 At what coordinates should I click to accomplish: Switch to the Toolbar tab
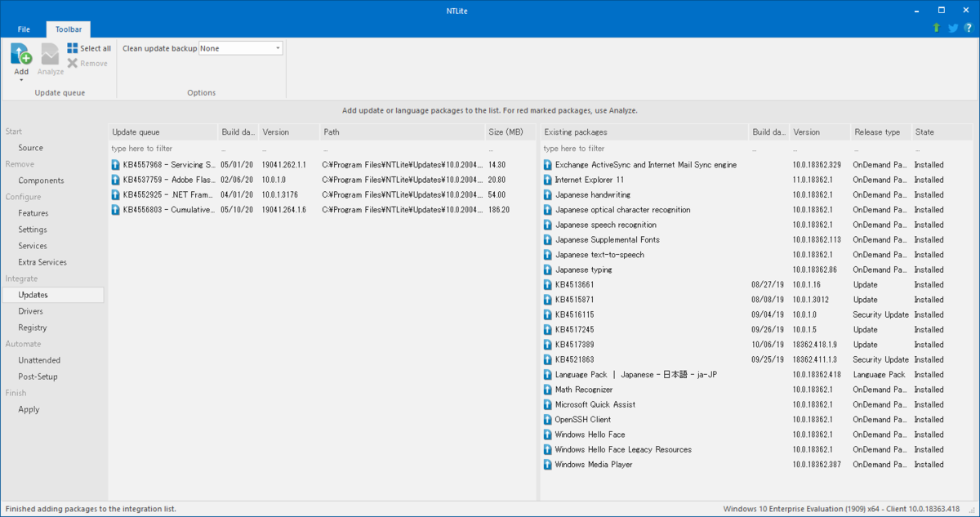point(69,29)
